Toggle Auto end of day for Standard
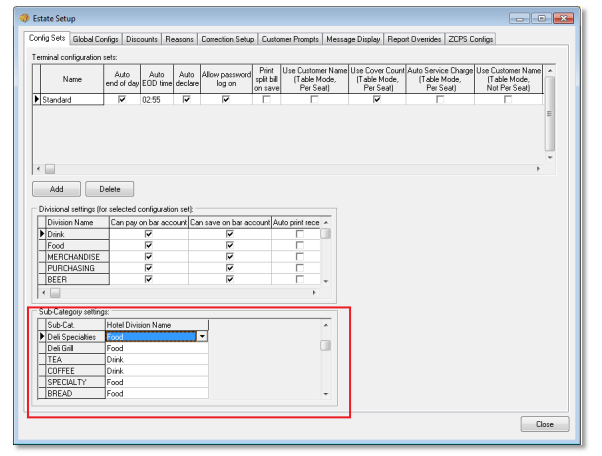 tap(122, 100)
